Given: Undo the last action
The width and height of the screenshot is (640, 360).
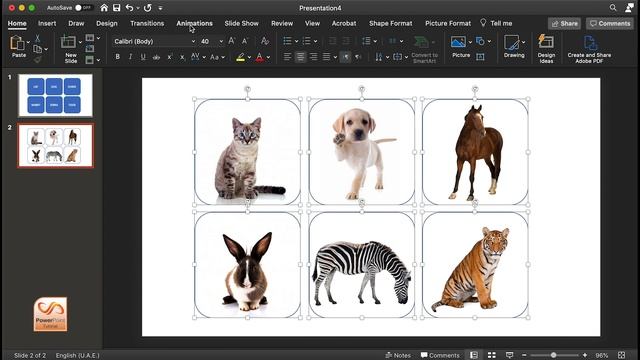Looking at the screenshot, I should coord(129,8).
